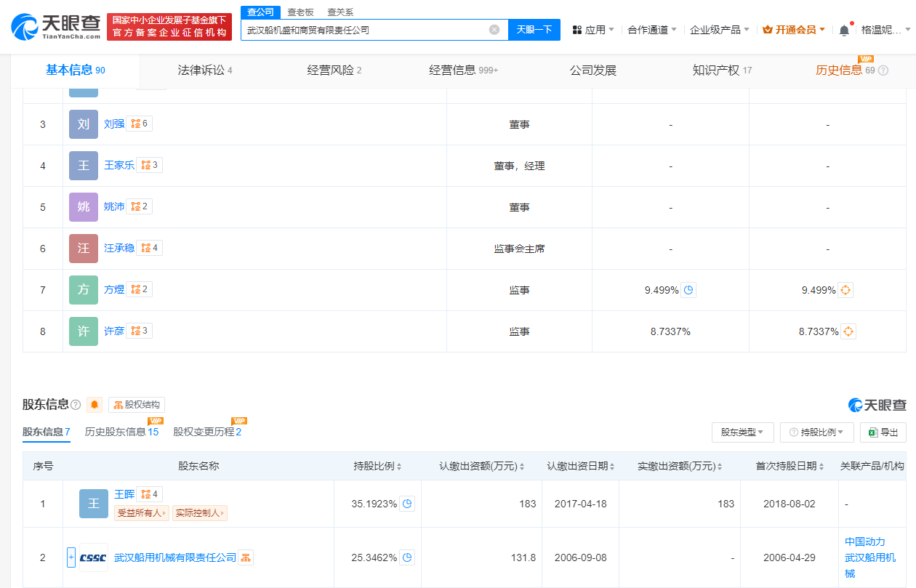Open the 历史股东信息 15 sub-tab
Image resolution: width=916 pixels, height=588 pixels.
[x=121, y=432]
